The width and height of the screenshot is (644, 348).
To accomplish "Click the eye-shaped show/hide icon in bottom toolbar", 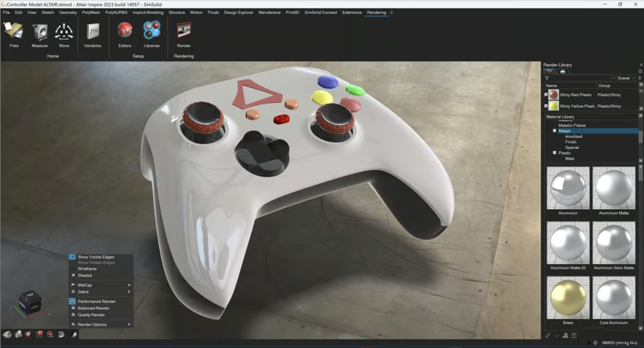I will click(7, 334).
